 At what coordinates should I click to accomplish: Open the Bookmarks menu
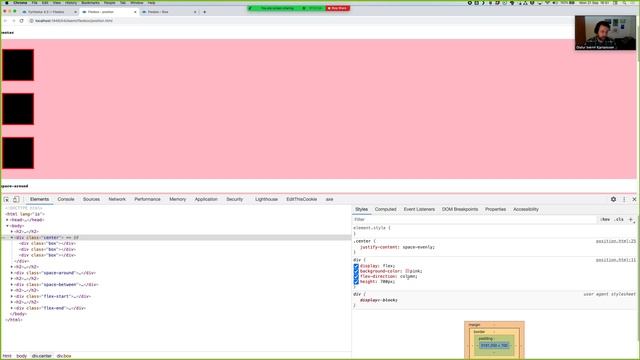[x=90, y=2]
